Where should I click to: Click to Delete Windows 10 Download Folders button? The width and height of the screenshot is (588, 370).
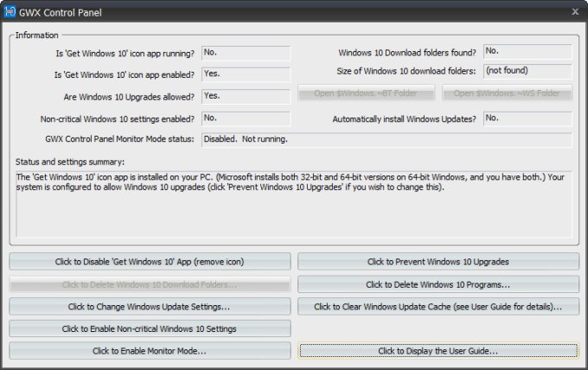pos(150,284)
